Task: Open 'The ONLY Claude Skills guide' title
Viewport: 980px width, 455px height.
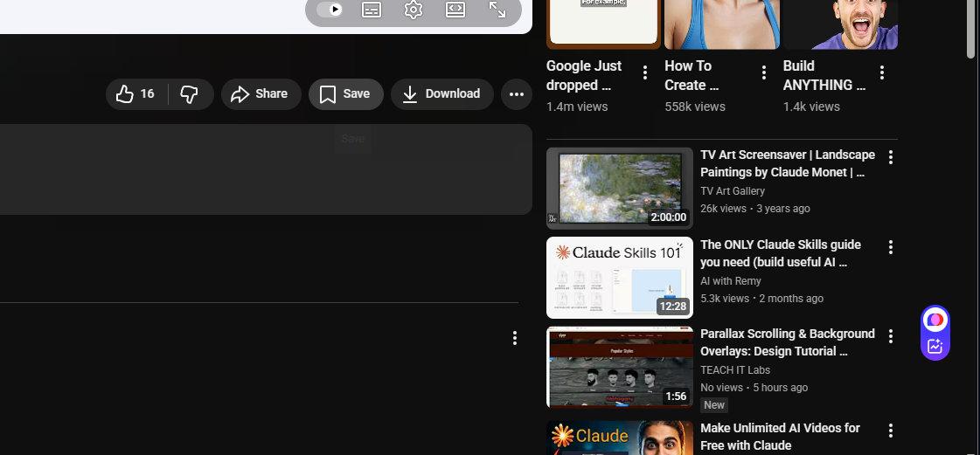Action: (x=781, y=253)
